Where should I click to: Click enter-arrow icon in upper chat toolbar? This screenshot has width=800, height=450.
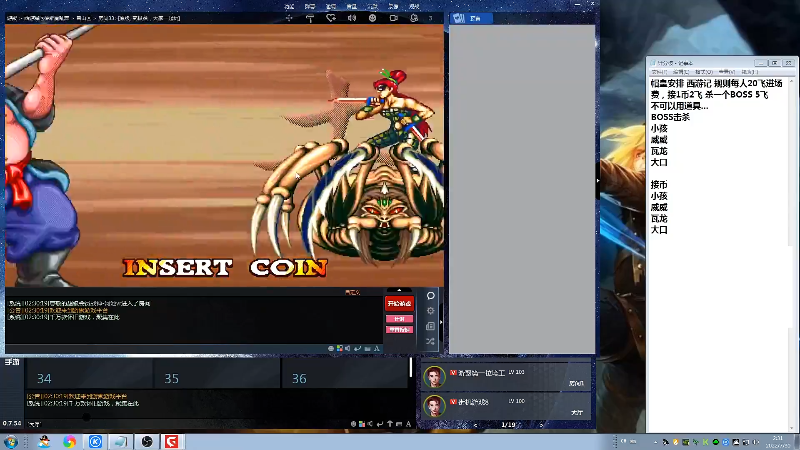click(358, 348)
